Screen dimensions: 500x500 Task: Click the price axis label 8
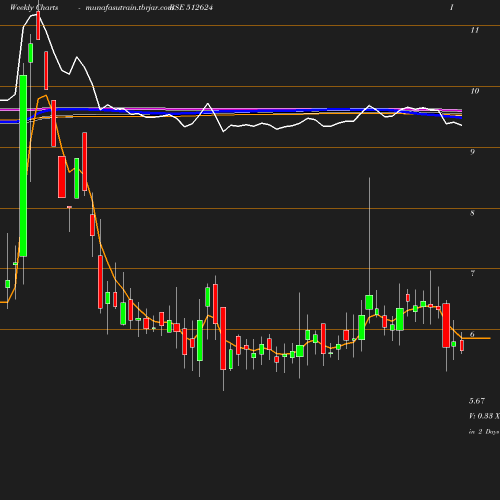(x=472, y=213)
